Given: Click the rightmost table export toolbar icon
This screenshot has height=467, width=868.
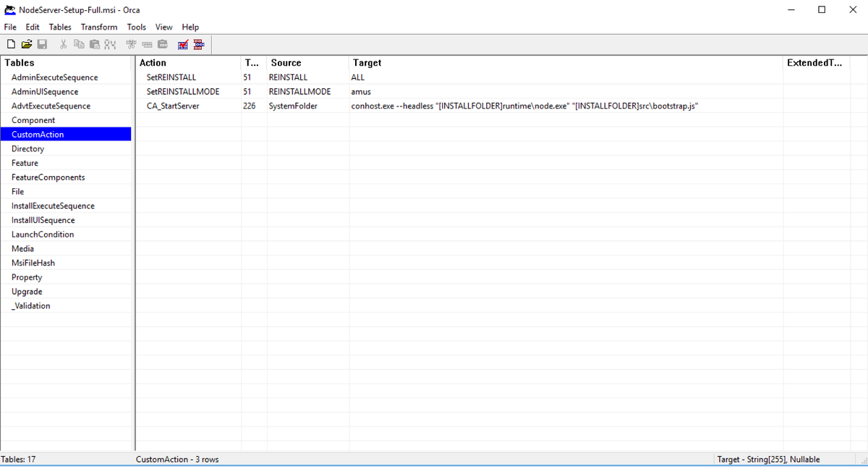Looking at the screenshot, I should click(x=199, y=43).
